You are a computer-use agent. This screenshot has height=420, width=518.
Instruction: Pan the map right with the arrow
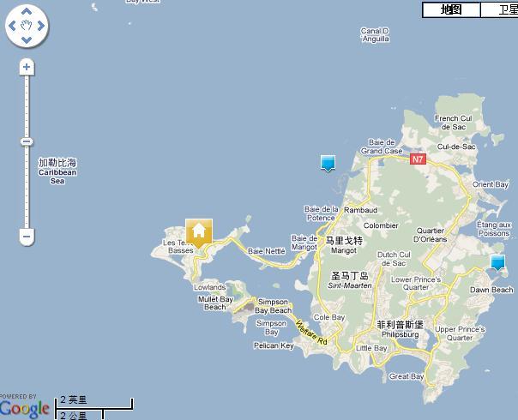[42, 27]
